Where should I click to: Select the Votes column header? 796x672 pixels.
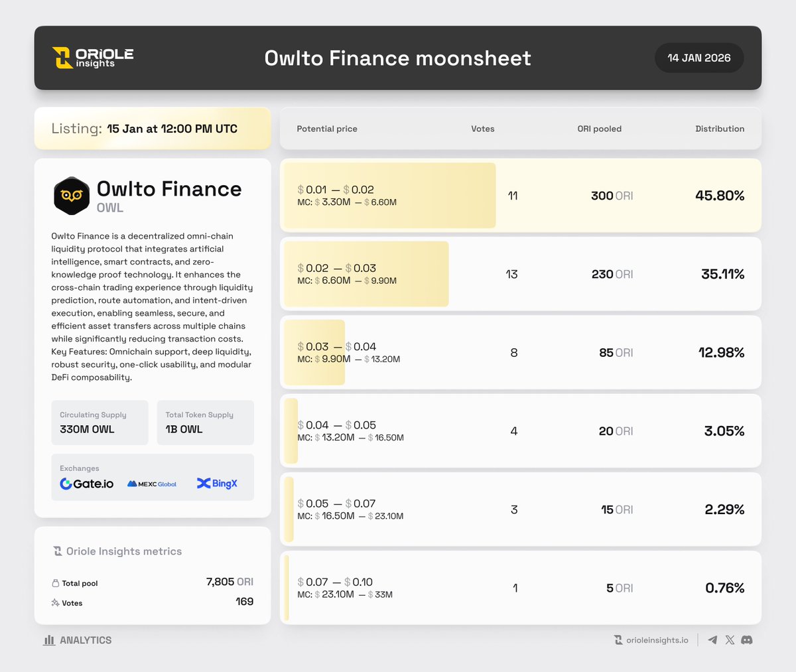click(483, 129)
